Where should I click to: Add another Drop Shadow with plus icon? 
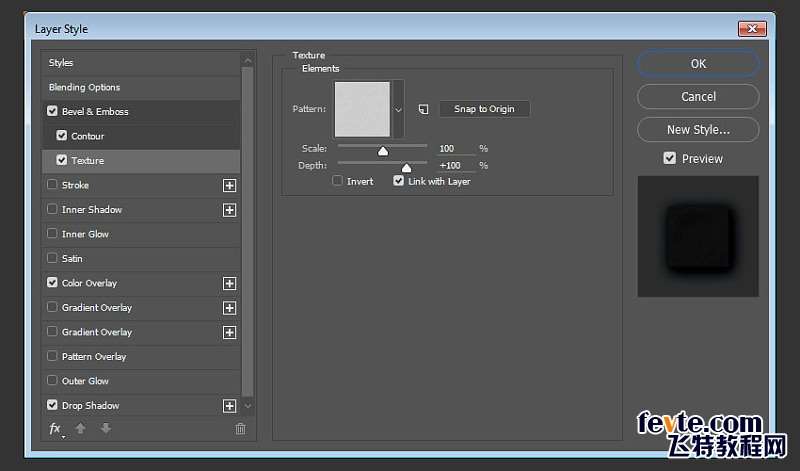click(x=230, y=406)
